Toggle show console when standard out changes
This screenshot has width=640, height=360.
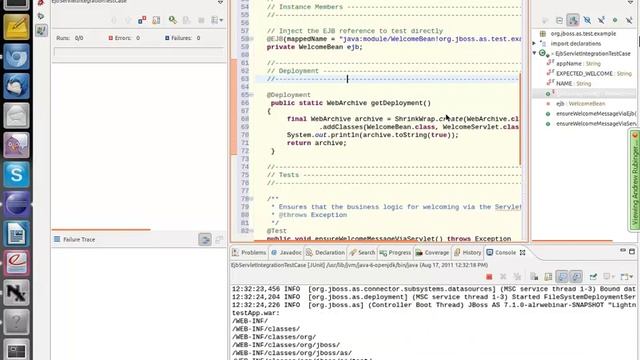point(562,277)
